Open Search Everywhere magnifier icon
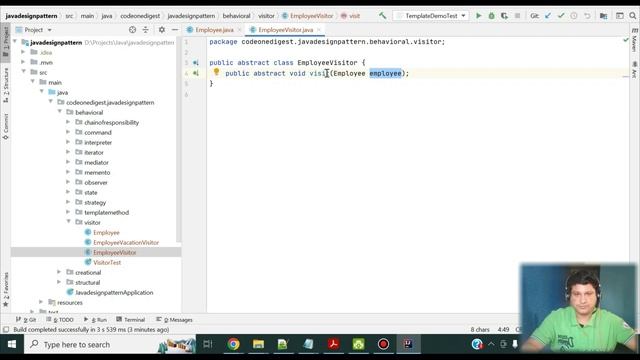640x360 pixels. click(633, 16)
